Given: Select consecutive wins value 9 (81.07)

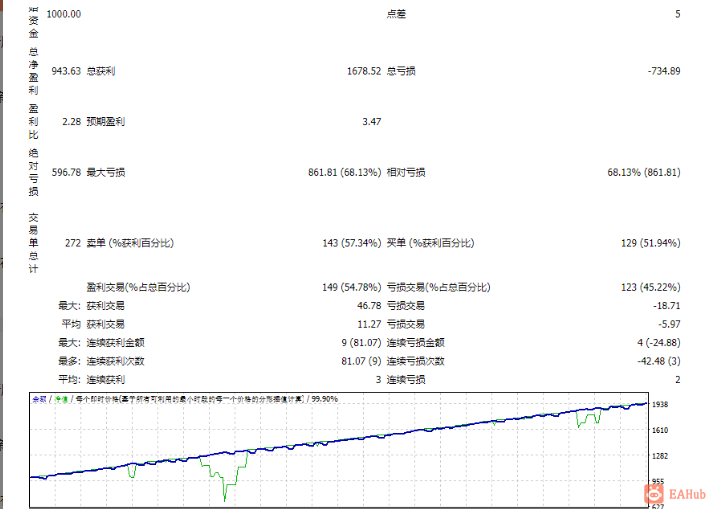Looking at the screenshot, I should pos(361,343).
